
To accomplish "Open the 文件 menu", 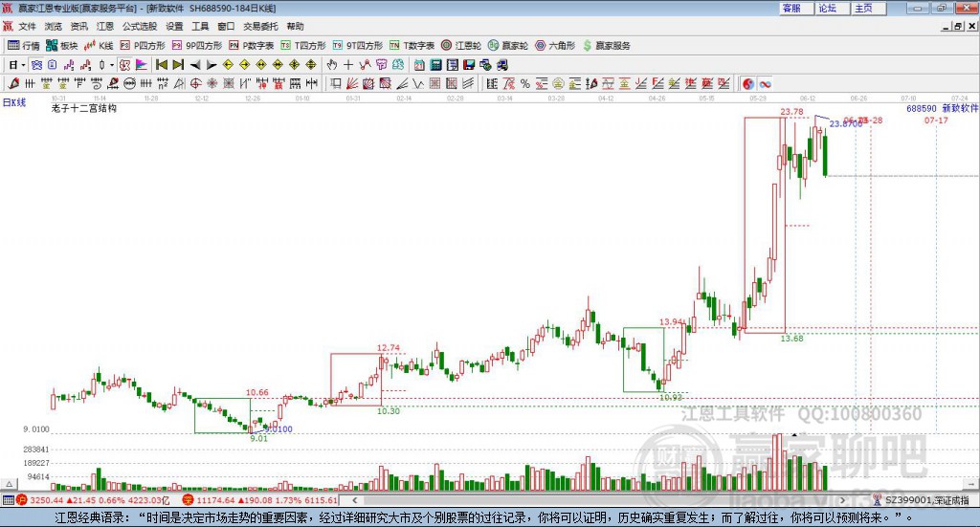I will [x=28, y=26].
